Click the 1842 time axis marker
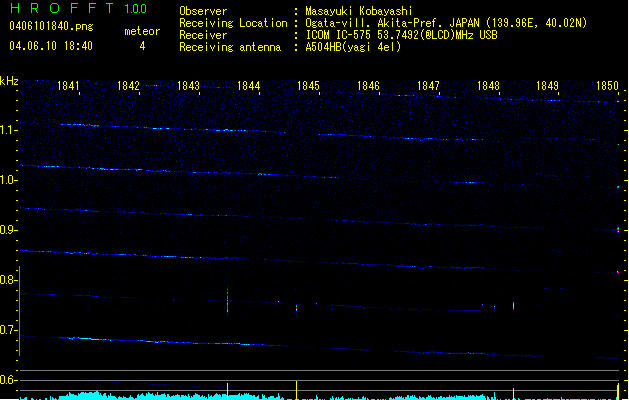 (128, 86)
